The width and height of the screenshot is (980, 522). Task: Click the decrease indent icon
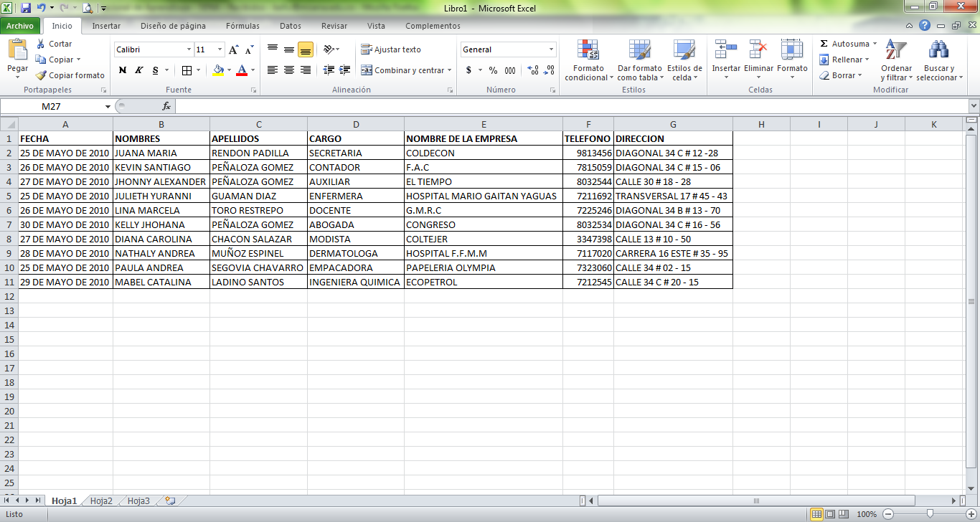[329, 70]
